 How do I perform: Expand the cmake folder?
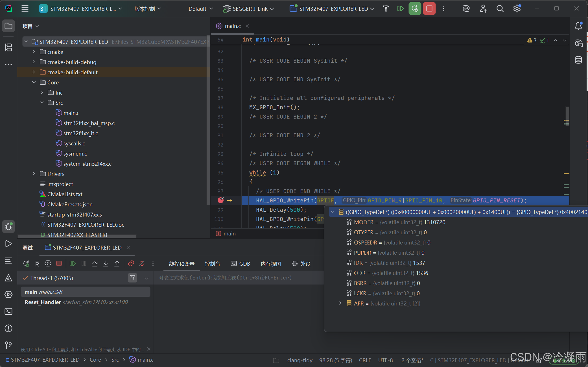click(x=34, y=52)
